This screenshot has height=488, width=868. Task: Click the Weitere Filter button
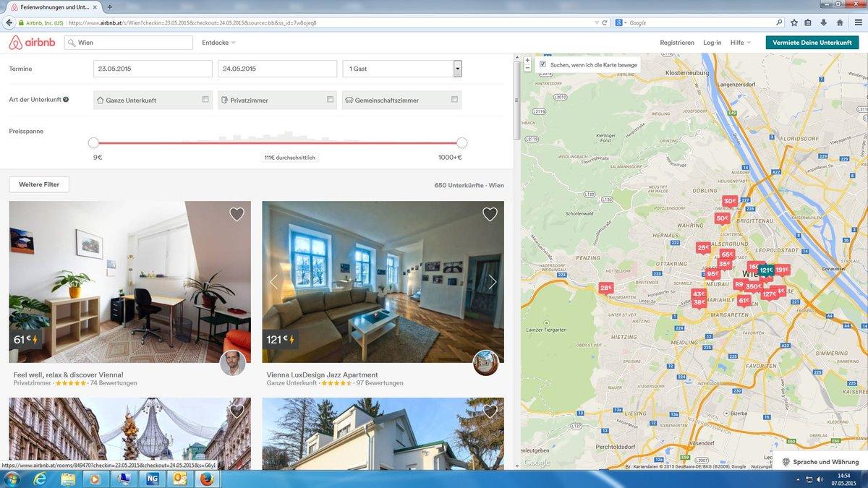pyautogui.click(x=39, y=184)
